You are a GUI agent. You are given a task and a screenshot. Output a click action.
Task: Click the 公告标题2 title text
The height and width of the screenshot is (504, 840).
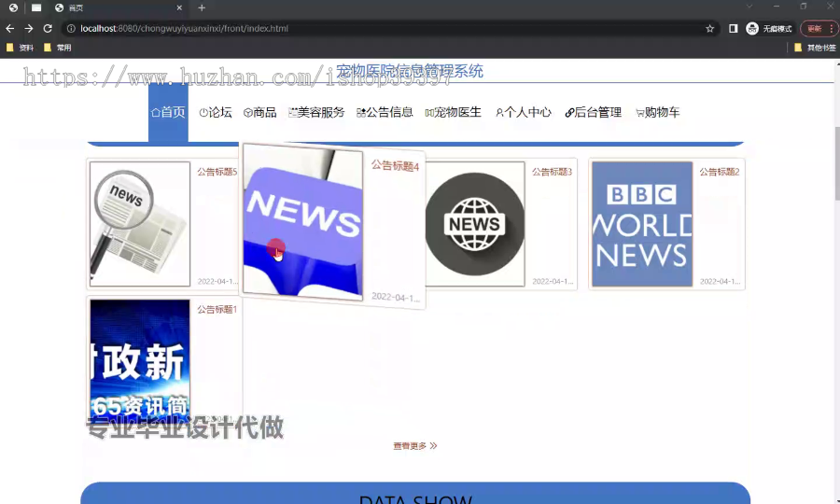coord(719,172)
